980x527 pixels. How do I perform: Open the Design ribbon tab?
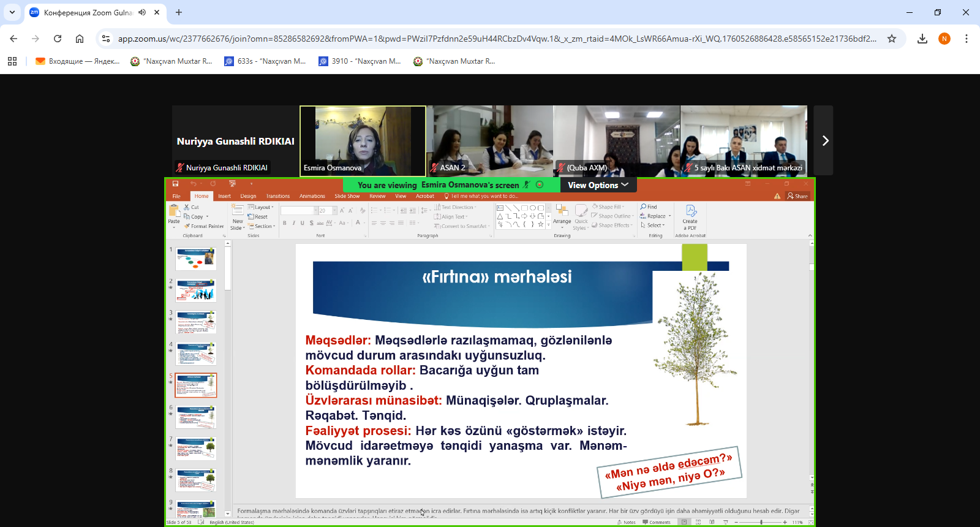click(x=248, y=196)
